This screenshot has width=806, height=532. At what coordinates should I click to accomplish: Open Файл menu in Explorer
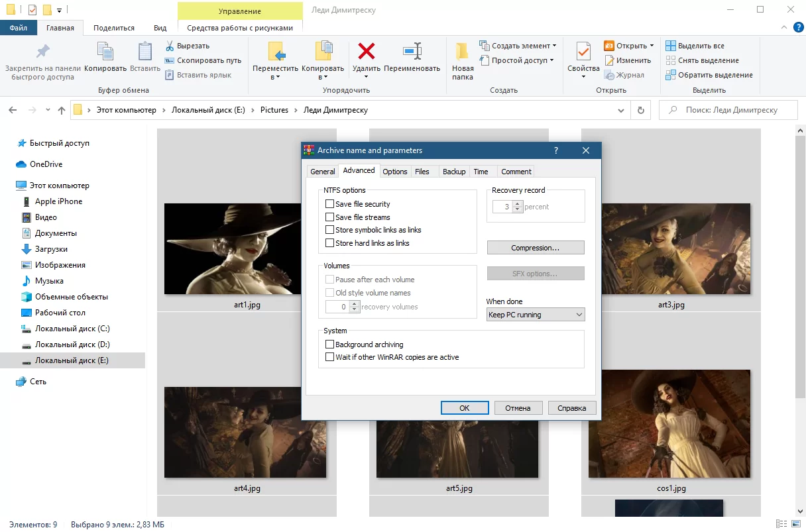click(19, 28)
